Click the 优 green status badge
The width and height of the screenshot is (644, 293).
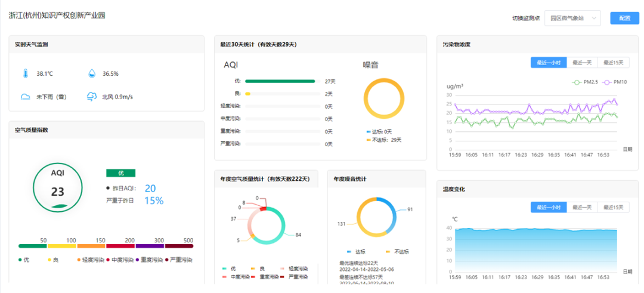[120, 173]
